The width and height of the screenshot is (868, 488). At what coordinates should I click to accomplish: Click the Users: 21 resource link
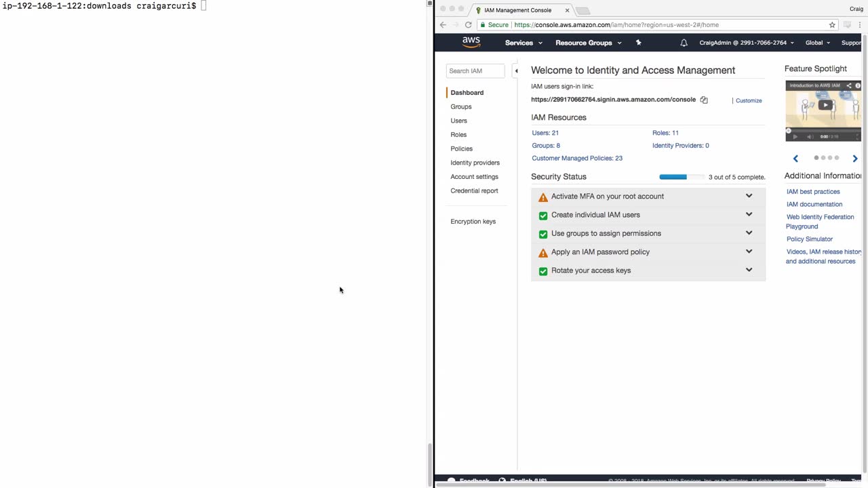pyautogui.click(x=545, y=133)
